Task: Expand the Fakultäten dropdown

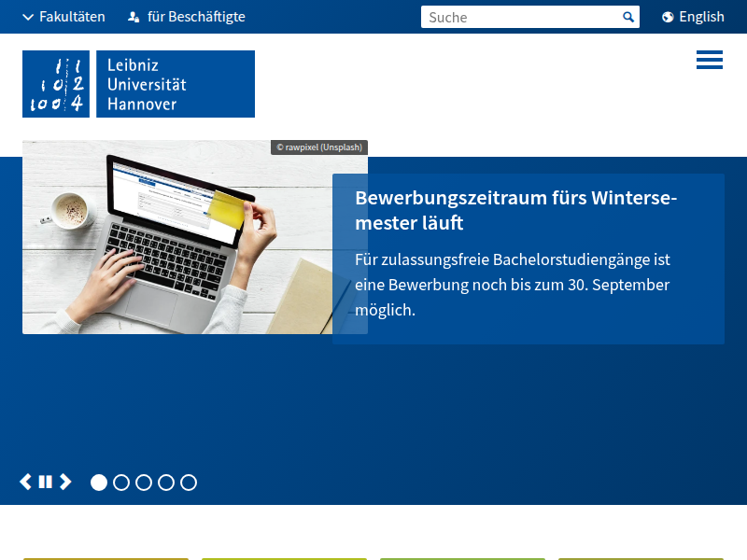Action: coord(63,17)
